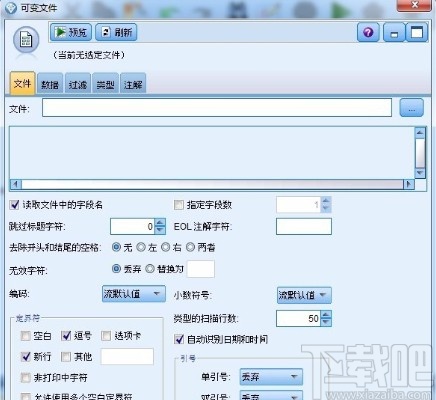This screenshot has width=436, height=400.
Task: Open the help question mark icon
Action: [x=368, y=32]
